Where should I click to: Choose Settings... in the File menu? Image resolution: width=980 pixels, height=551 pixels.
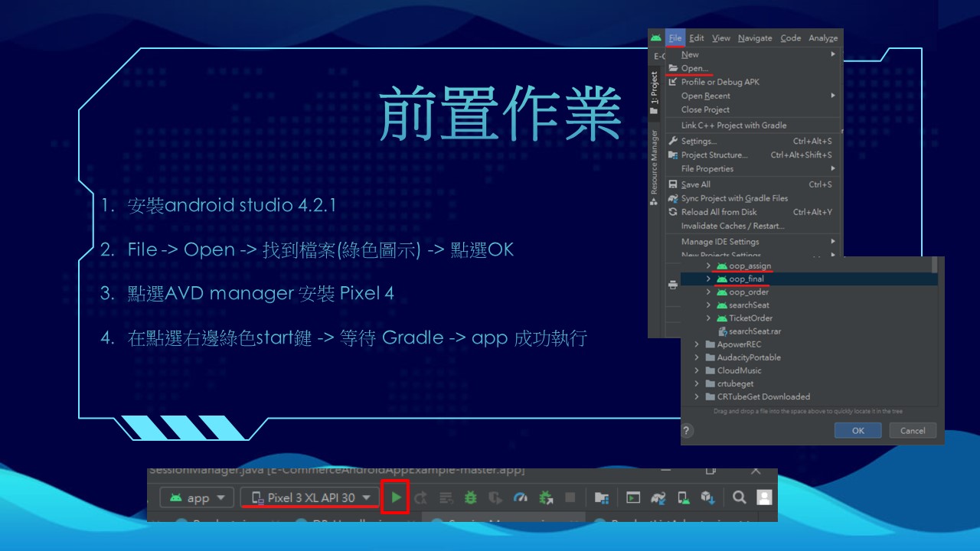753,141
